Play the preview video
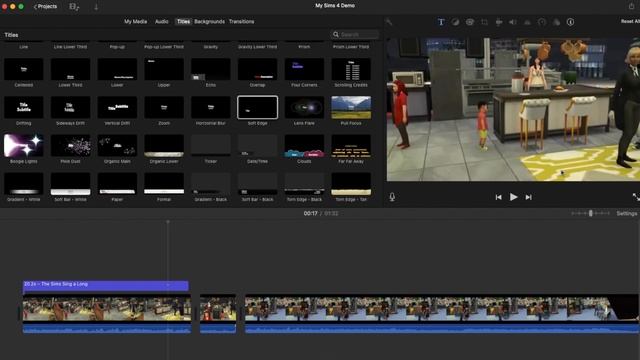Viewport: 640px width, 360px height. pos(513,197)
